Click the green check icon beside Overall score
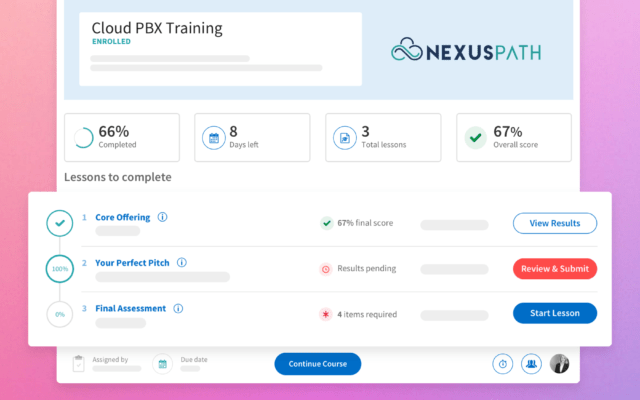 [476, 138]
